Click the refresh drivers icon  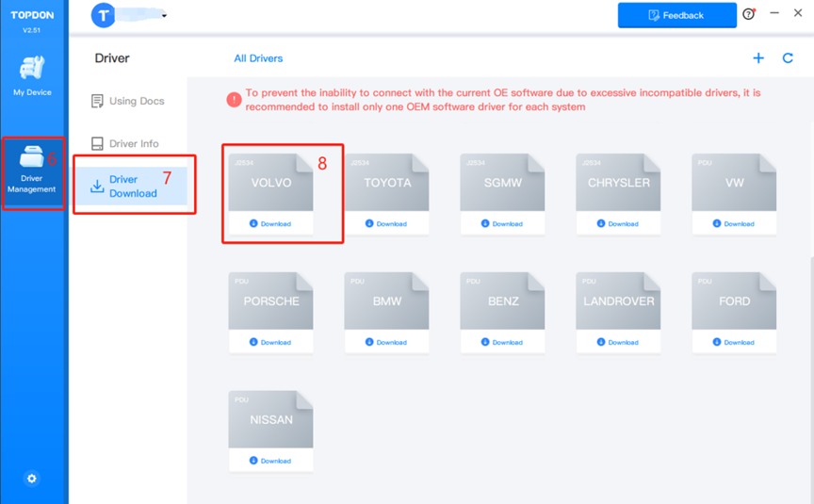788,58
